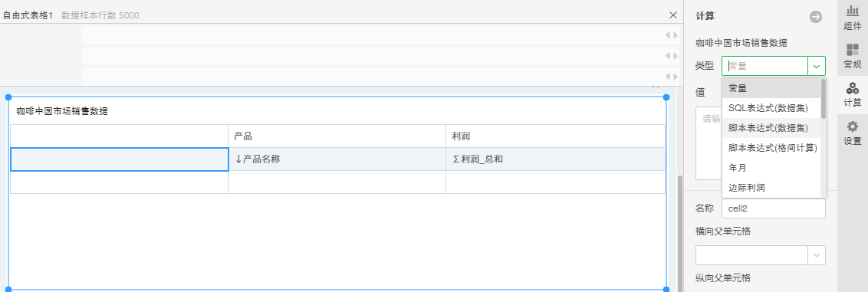Click the third row's left-right arrows icon
Viewport: 868px width, 292px height.
pyautogui.click(x=671, y=76)
